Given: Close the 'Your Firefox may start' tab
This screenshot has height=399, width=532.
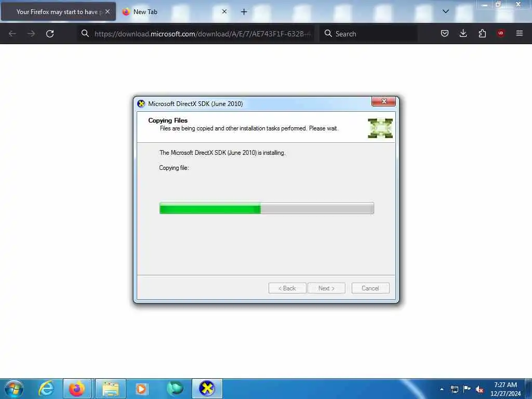Looking at the screenshot, I should click(x=108, y=11).
